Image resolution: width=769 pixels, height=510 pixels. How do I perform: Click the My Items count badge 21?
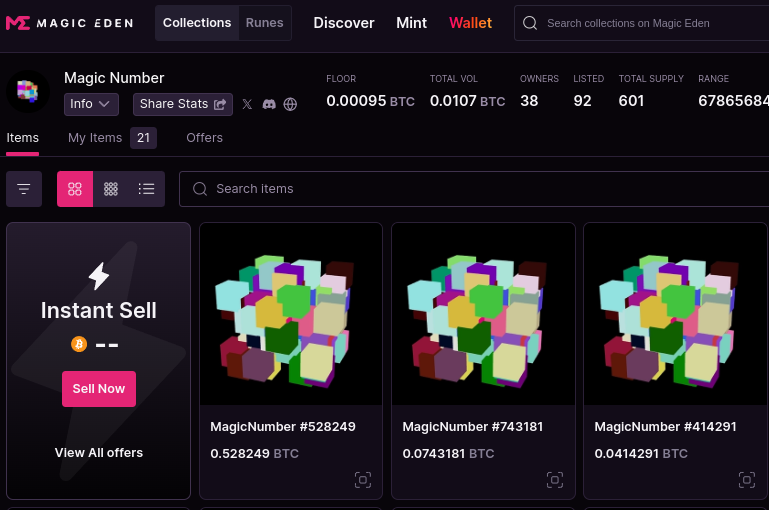tap(143, 138)
